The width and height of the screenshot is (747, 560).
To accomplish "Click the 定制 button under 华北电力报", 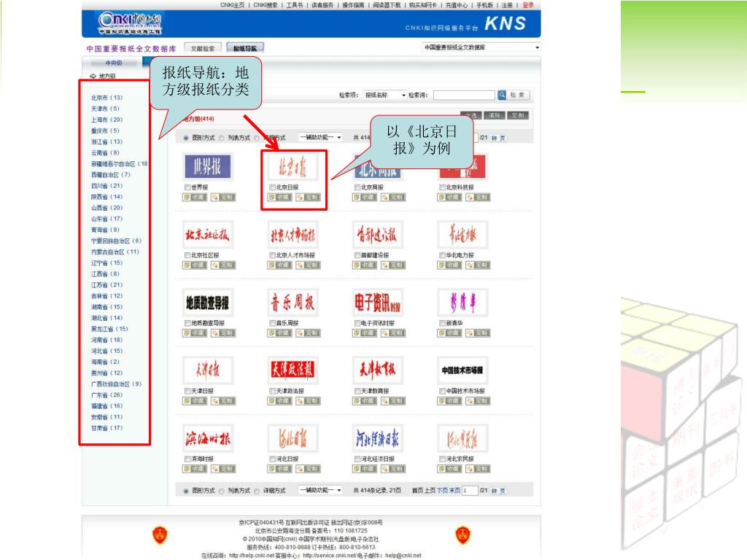I will tap(478, 265).
